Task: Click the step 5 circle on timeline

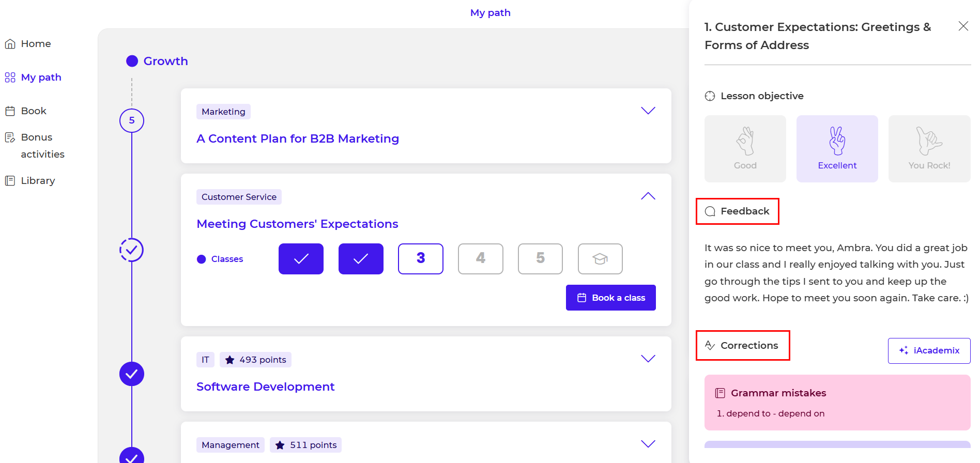Action: (132, 120)
